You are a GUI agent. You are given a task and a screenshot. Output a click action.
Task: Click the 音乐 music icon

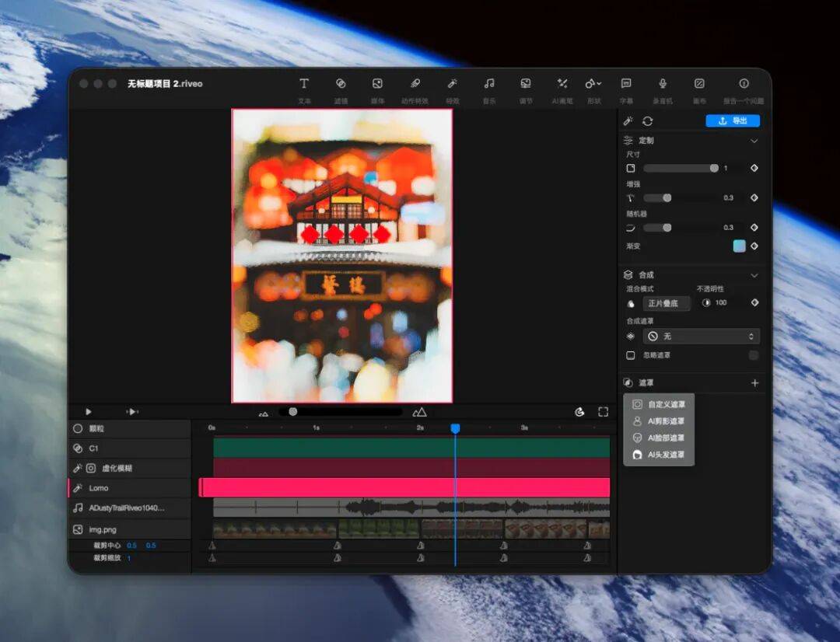coord(488,84)
